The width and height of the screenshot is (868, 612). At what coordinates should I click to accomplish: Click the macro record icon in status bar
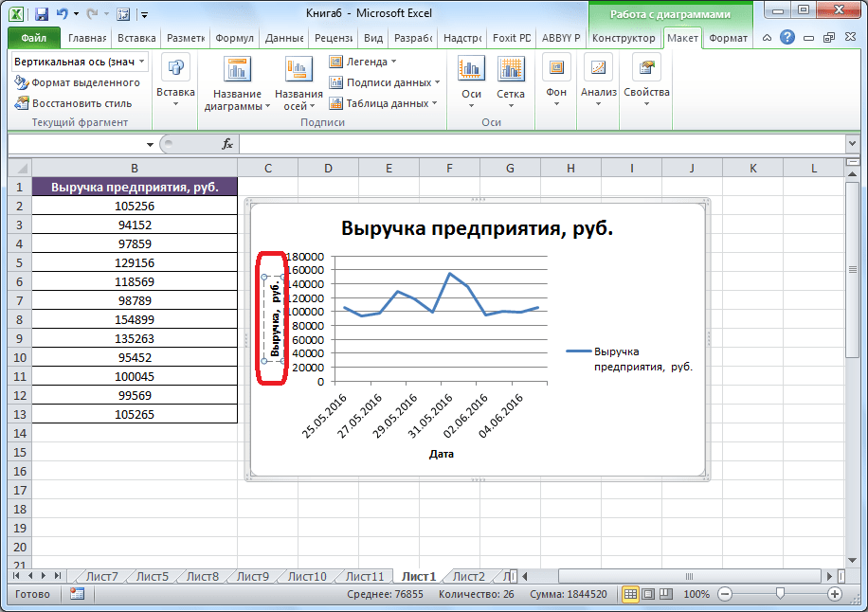77,594
